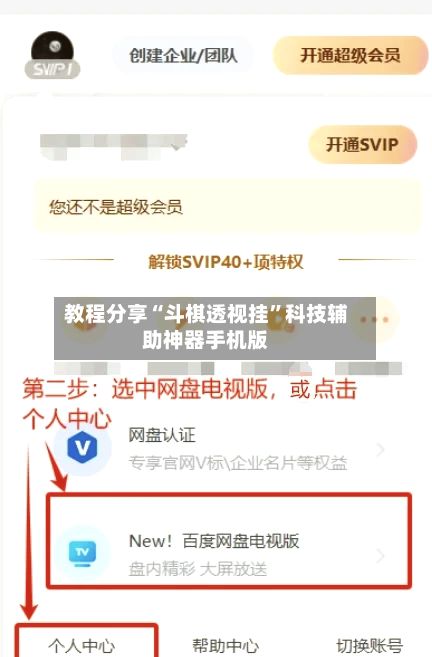Expand 百度网盘电视版 chevron arrow
The image size is (432, 657).
pos(380,556)
